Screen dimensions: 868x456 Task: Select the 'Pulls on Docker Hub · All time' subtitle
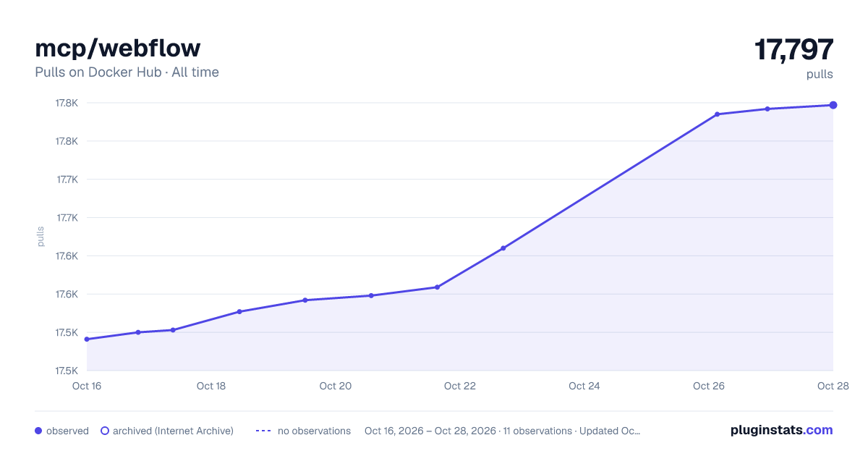[127, 72]
